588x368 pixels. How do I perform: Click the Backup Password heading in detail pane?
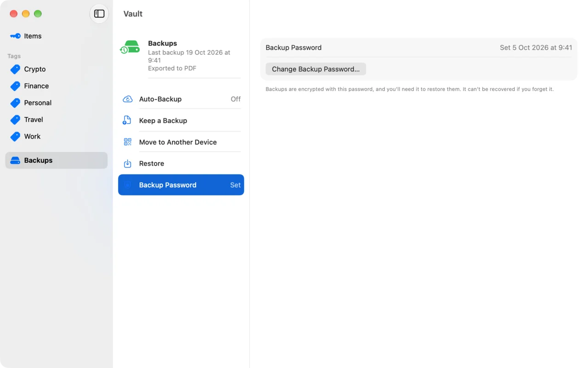(294, 47)
